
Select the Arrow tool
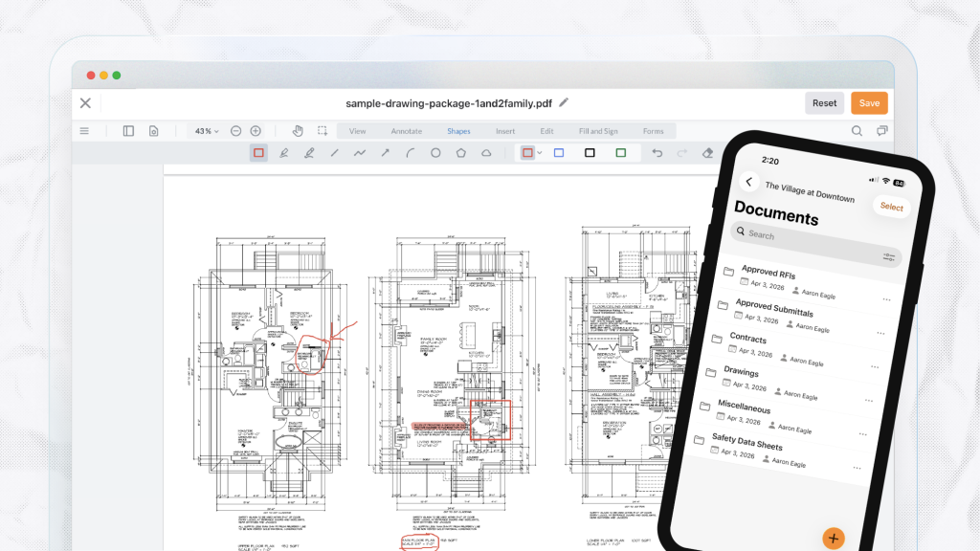(x=385, y=153)
